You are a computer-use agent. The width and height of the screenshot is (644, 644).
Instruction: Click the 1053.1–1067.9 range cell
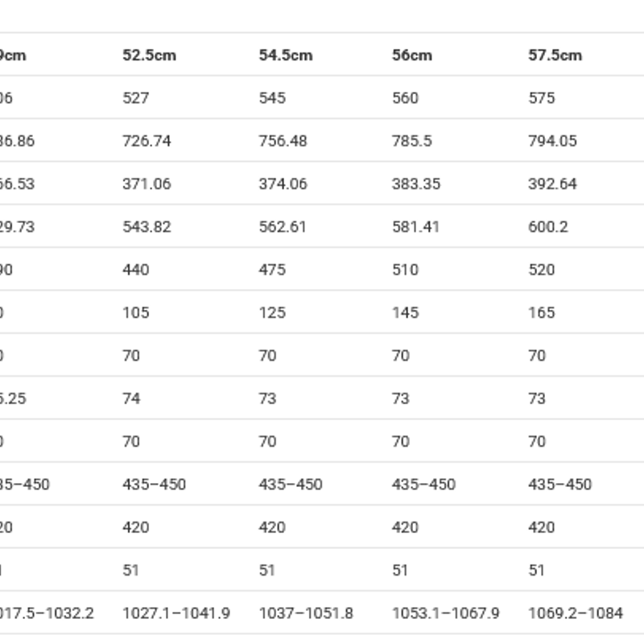[446, 613]
